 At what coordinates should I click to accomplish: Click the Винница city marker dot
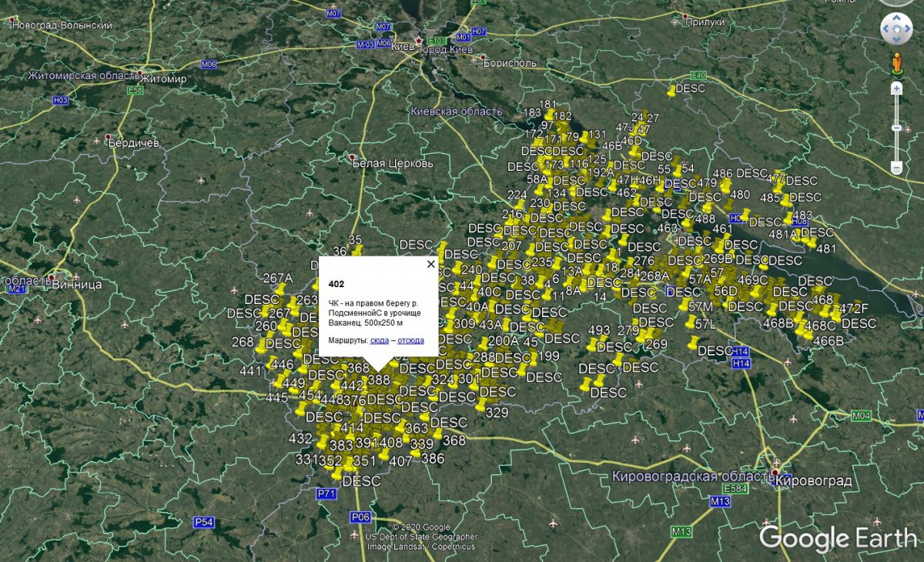(52, 276)
